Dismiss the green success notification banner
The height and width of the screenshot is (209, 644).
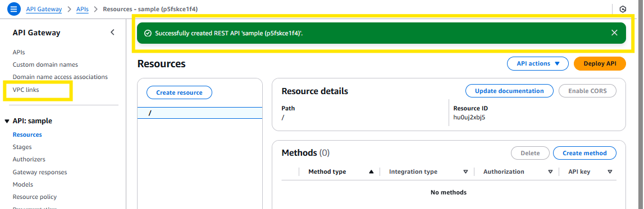(x=614, y=33)
